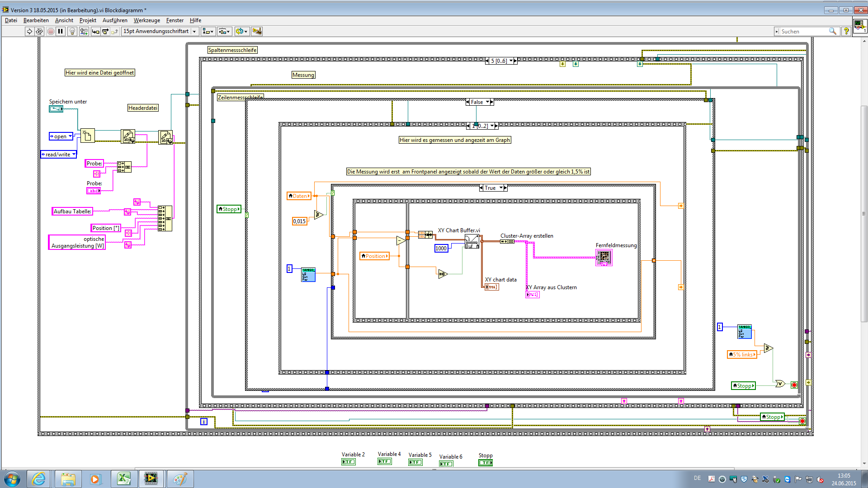Open the Ausführen menu
The height and width of the screenshot is (488, 868).
point(115,20)
